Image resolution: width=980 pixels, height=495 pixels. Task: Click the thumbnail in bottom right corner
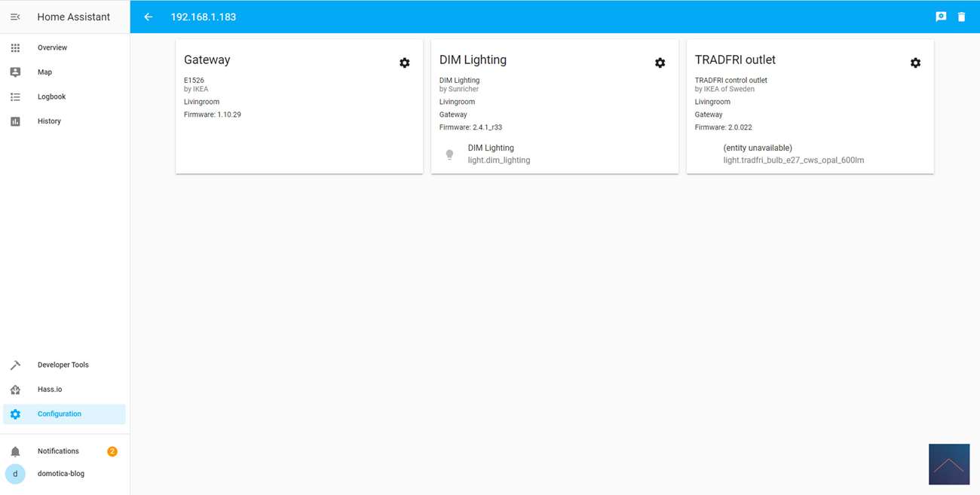coord(948,464)
